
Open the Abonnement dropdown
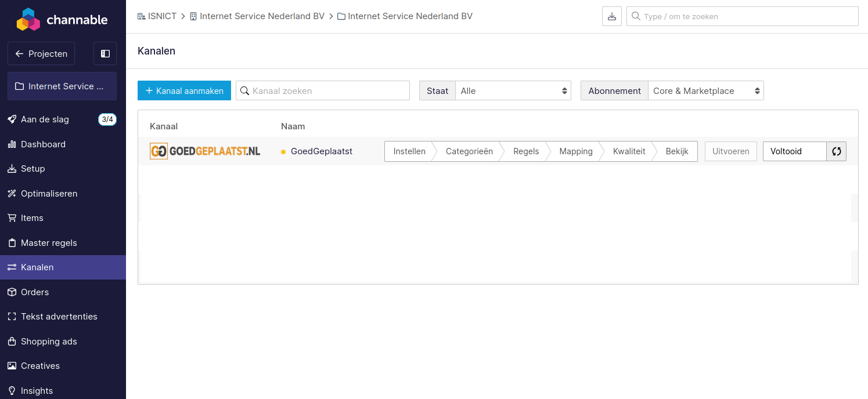(705, 91)
